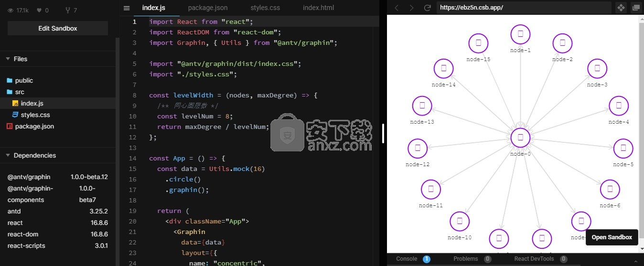Screen dimensions: 644x266
Task: Select the node-3 circle in graph
Action: [597, 68]
